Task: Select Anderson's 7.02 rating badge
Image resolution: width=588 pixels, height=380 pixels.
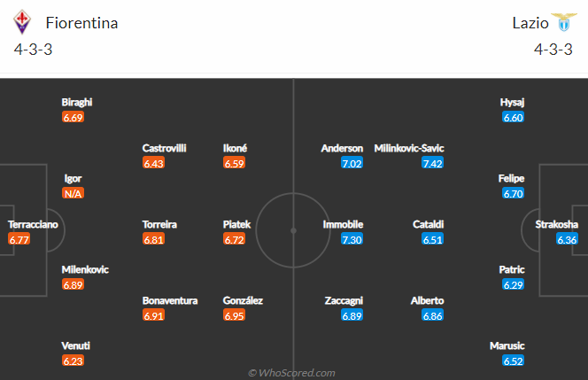Action: click(x=352, y=163)
